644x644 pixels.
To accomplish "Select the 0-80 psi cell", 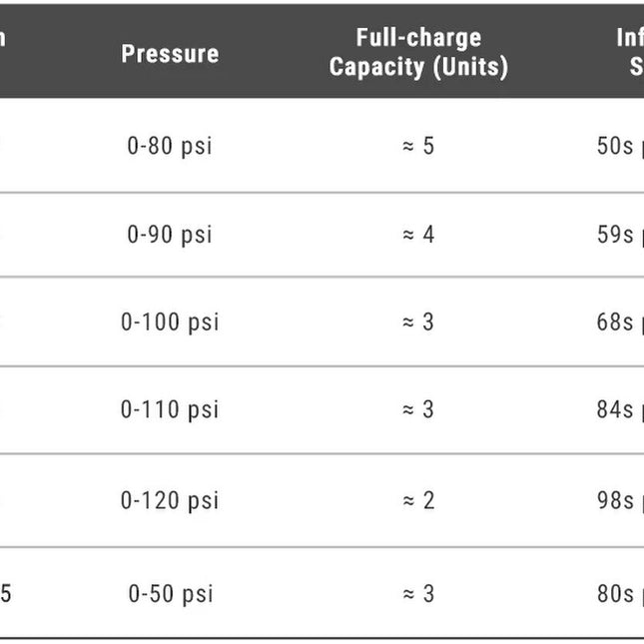I will coord(170,146).
